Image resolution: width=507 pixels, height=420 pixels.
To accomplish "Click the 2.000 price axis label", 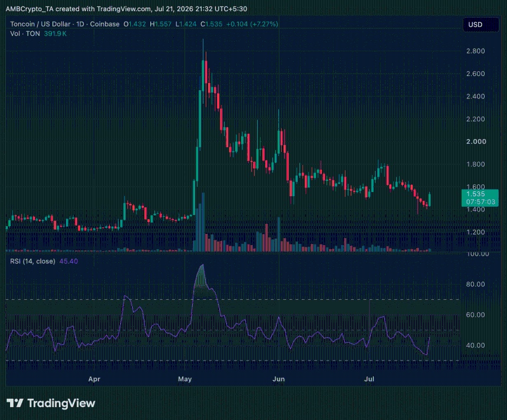I will [x=476, y=141].
